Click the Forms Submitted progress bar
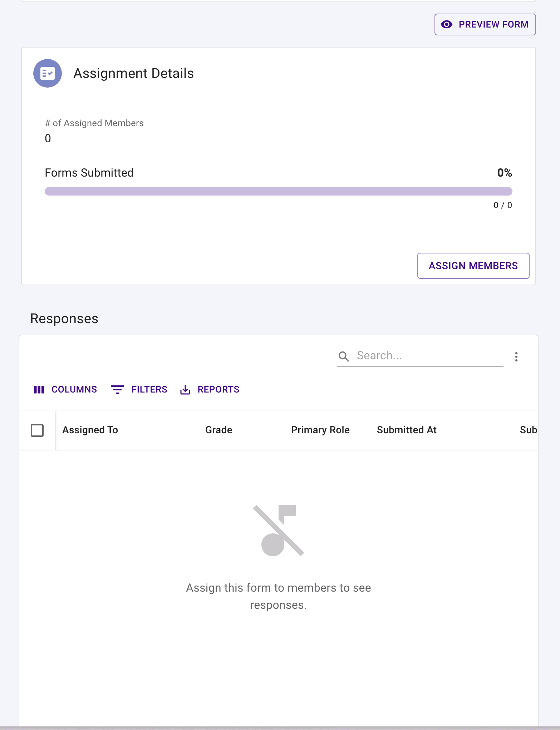This screenshot has height=730, width=560. (x=278, y=191)
